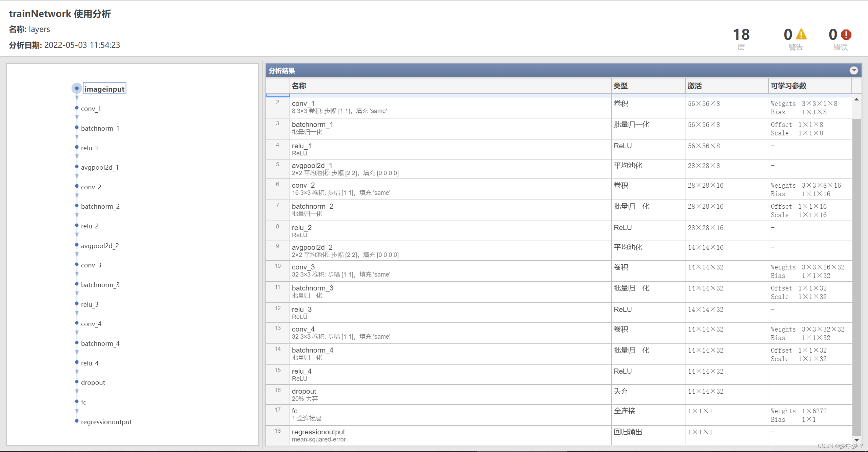Click the vertical scrollbar thumb of the table
Image resolution: width=868 pixels, height=452 pixels.
point(856,277)
